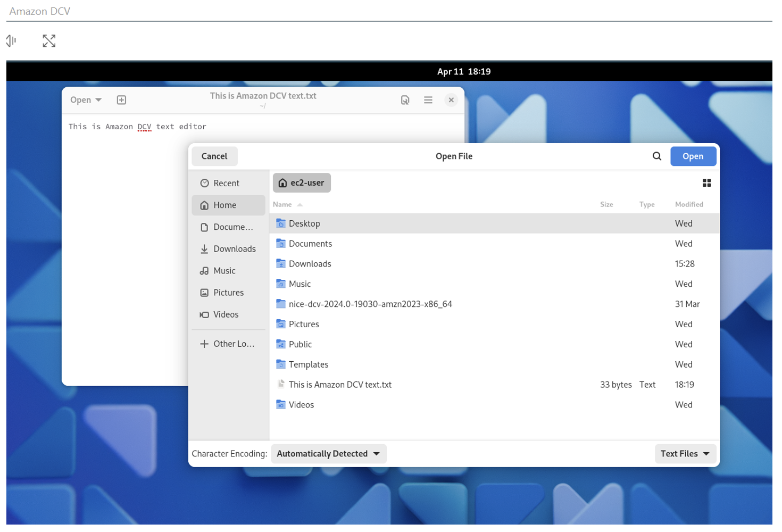Toggle DCV fullscreen mode icon
This screenshot has height=532, width=782.
point(49,41)
